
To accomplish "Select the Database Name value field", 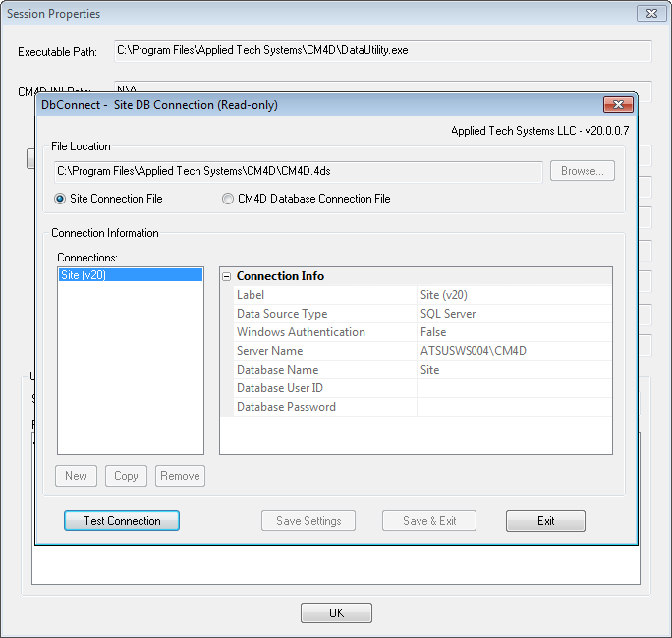I will coord(513,370).
